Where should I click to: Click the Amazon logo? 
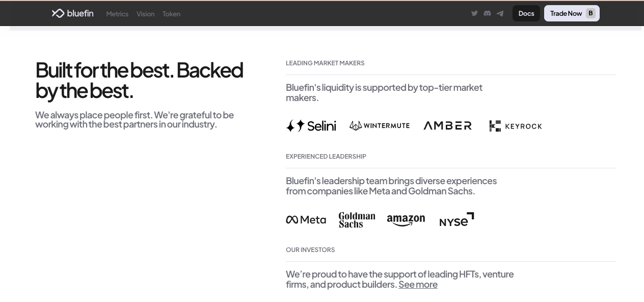point(406,220)
